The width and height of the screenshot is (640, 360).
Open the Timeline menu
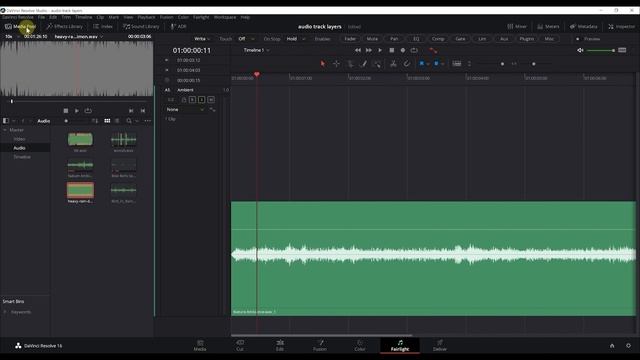tap(84, 17)
